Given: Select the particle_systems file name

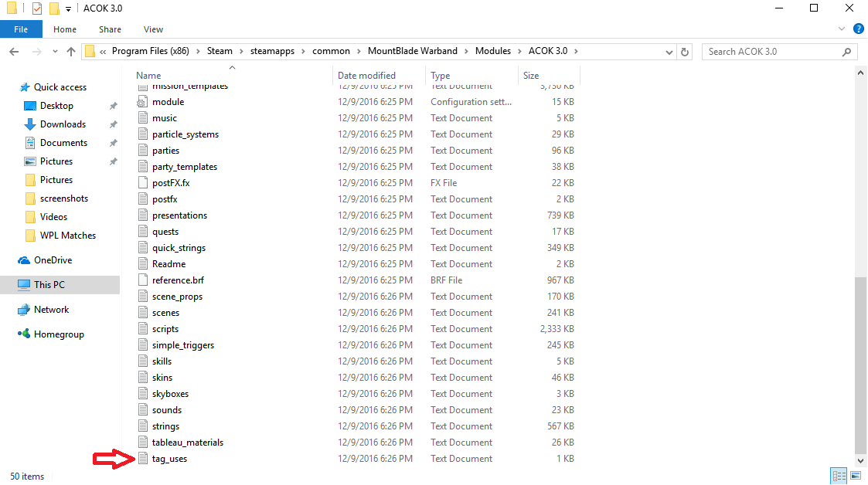Looking at the screenshot, I should [186, 134].
